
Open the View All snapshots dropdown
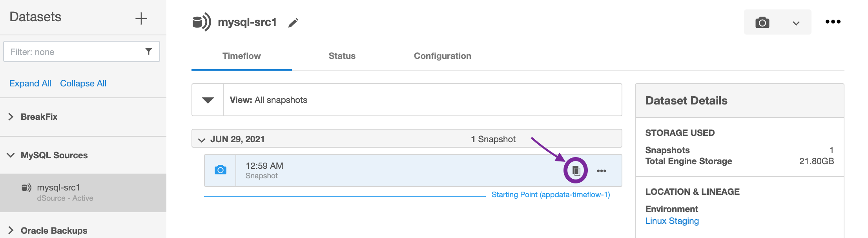(x=207, y=99)
